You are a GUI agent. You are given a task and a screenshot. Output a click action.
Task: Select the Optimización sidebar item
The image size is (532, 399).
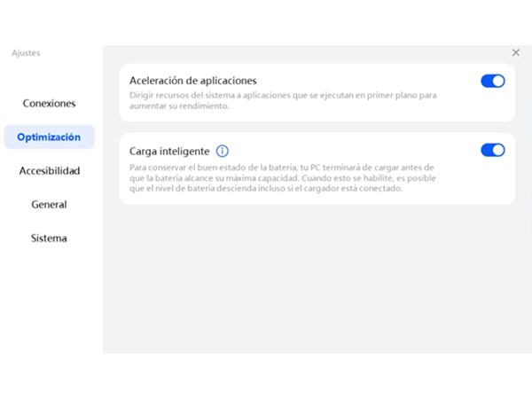[x=49, y=137]
